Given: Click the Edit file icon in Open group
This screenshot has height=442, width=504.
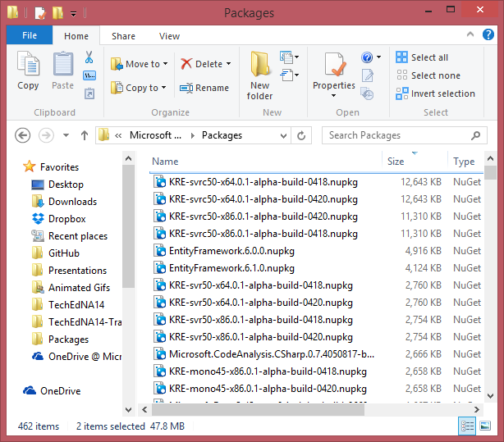Looking at the screenshot, I should (368, 75).
